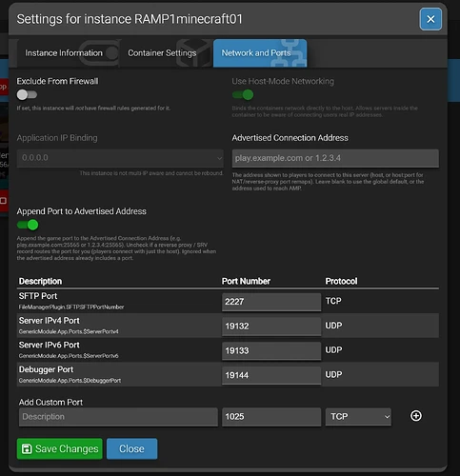The image size is (460, 476).
Task: Click the SFTP Port row label
Action: click(x=38, y=296)
